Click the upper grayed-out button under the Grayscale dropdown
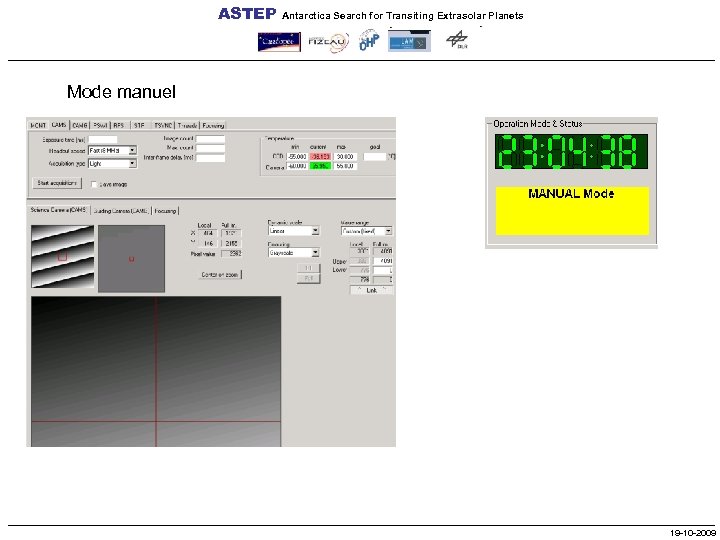 (x=309, y=268)
